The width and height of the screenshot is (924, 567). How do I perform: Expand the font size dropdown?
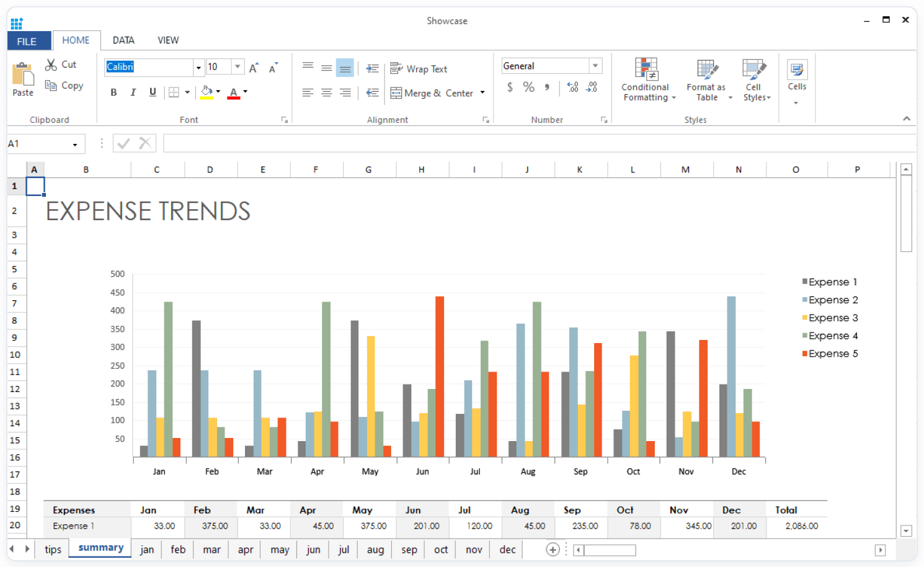click(238, 66)
